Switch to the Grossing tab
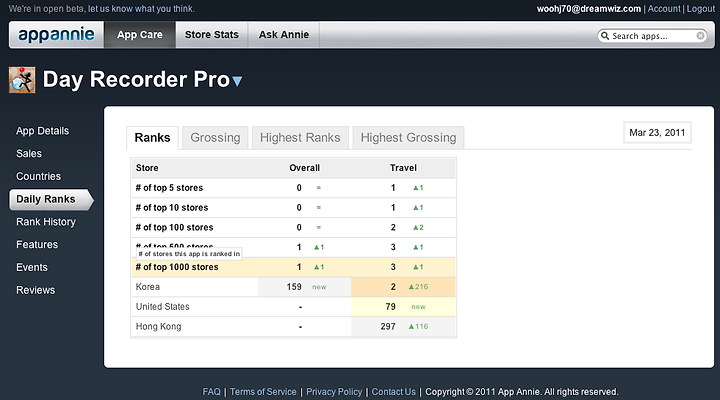This screenshot has width=720, height=400. click(x=215, y=138)
